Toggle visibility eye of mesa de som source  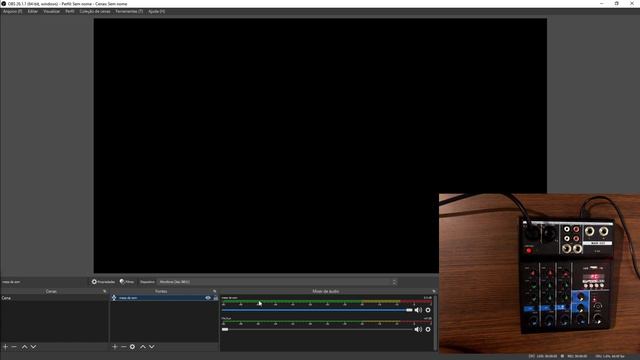[208, 298]
